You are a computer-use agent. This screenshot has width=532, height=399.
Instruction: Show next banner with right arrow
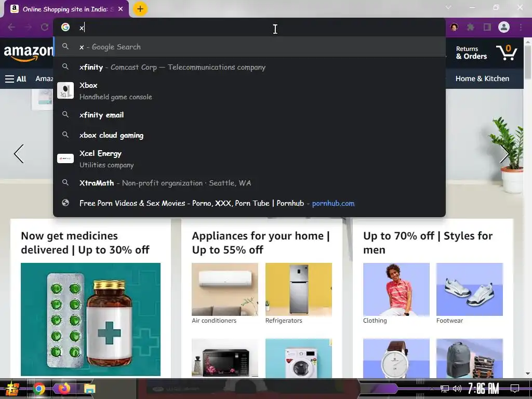pos(504,154)
